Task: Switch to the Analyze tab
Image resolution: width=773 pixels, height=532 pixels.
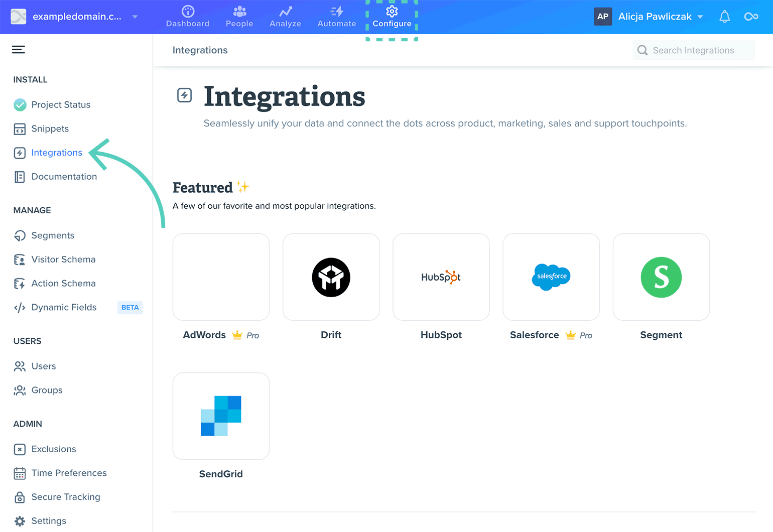Action: 285,17
